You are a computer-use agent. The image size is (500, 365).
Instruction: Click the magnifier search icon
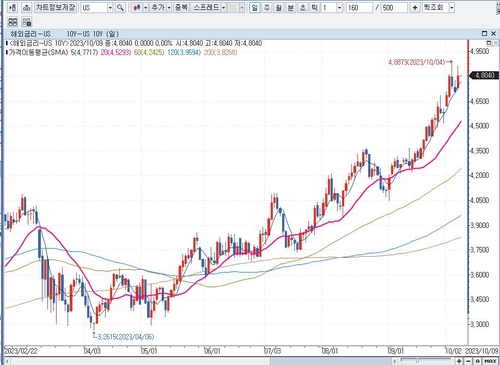120,7
